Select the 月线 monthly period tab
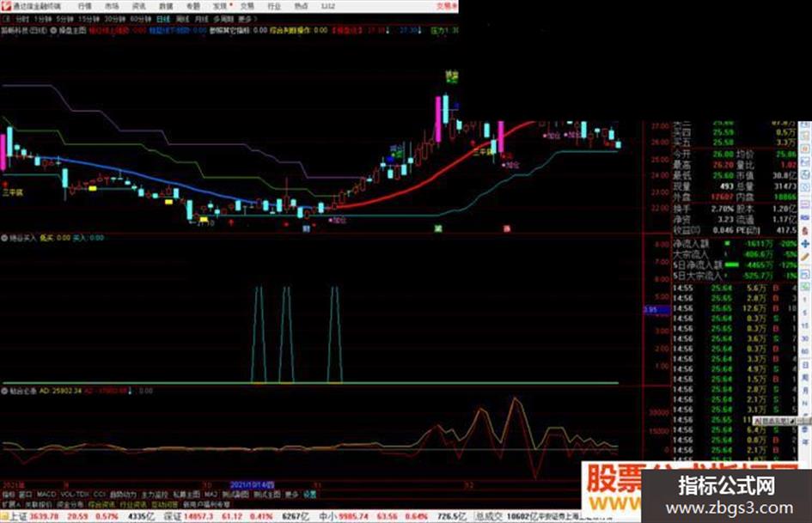The image size is (812, 523). tap(201, 19)
